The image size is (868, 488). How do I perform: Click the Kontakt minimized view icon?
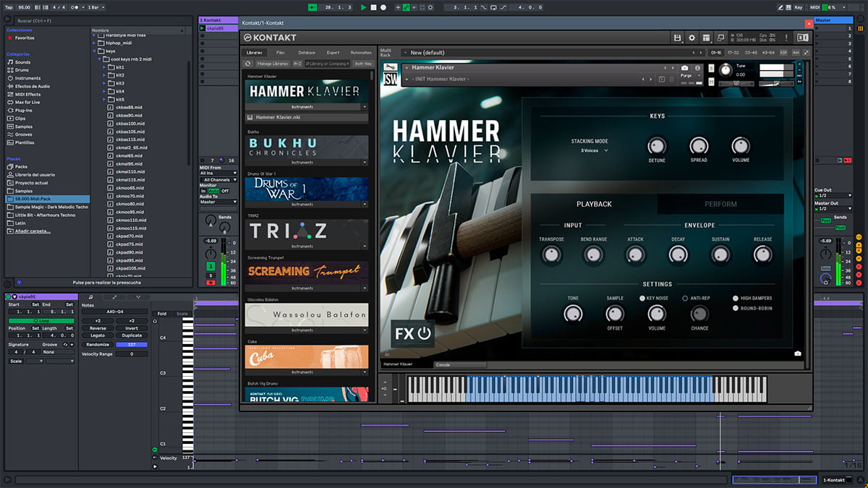721,38
